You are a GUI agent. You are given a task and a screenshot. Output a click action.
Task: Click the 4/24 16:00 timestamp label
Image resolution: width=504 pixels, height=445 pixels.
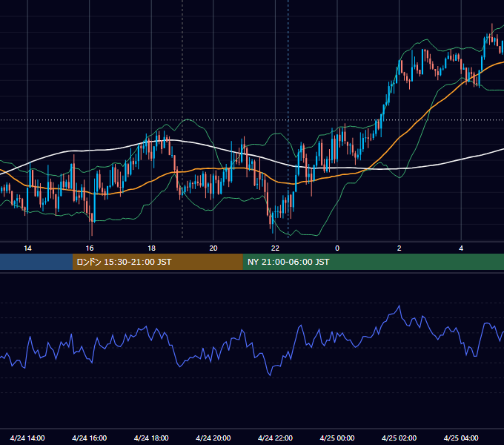[x=90, y=438]
